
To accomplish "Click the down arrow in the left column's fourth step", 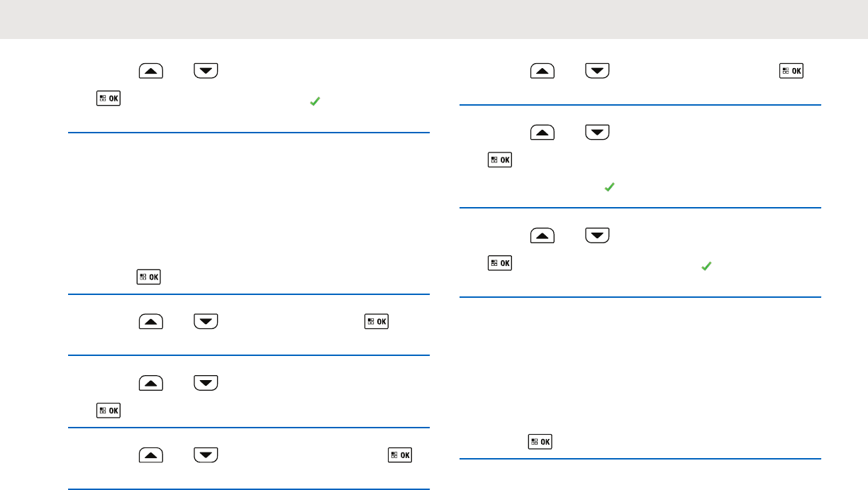I will tap(206, 384).
